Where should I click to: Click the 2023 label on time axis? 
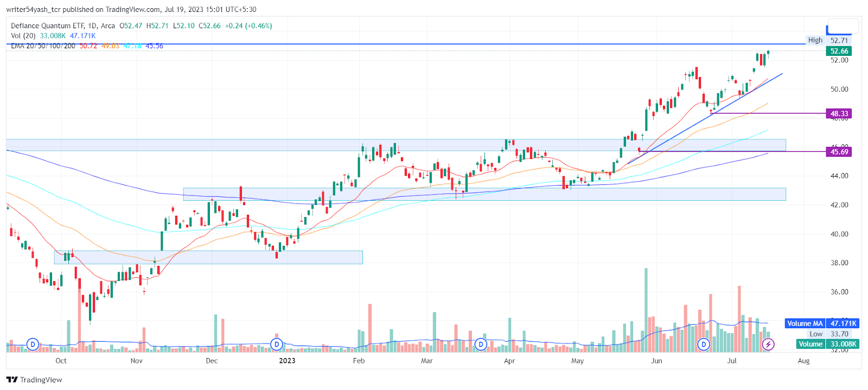[x=287, y=361]
